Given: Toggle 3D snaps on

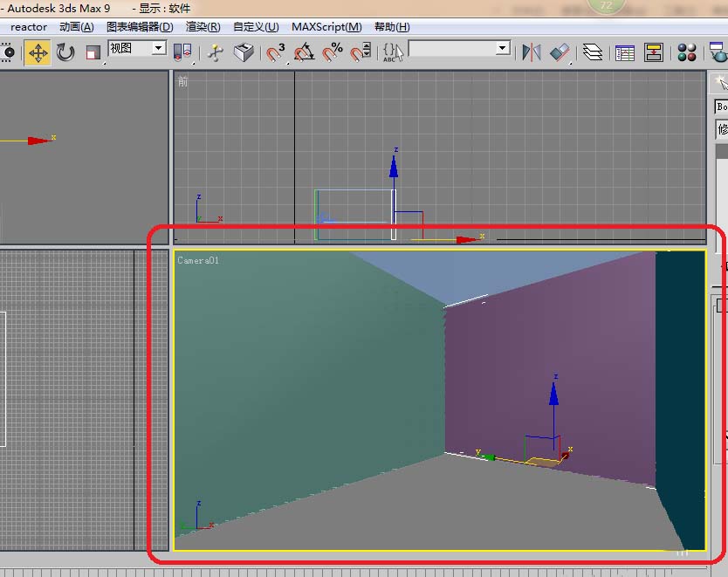Looking at the screenshot, I should 276,53.
